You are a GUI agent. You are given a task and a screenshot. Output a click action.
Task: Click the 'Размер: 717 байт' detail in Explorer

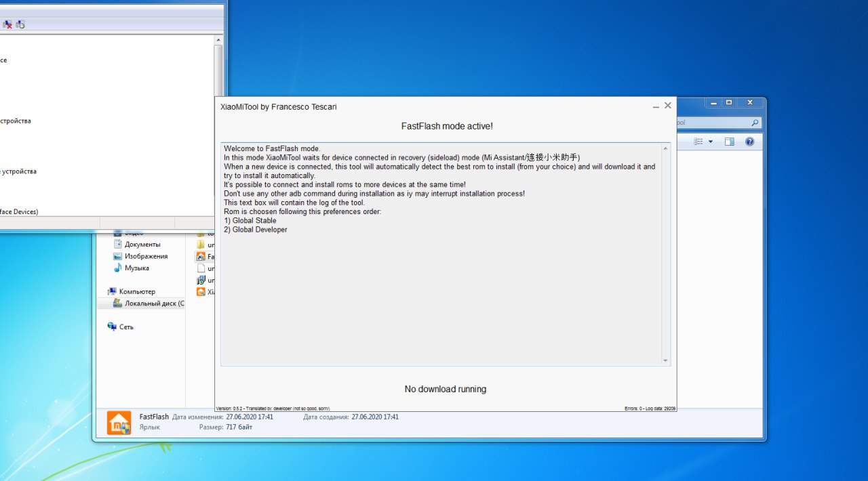[x=226, y=427]
